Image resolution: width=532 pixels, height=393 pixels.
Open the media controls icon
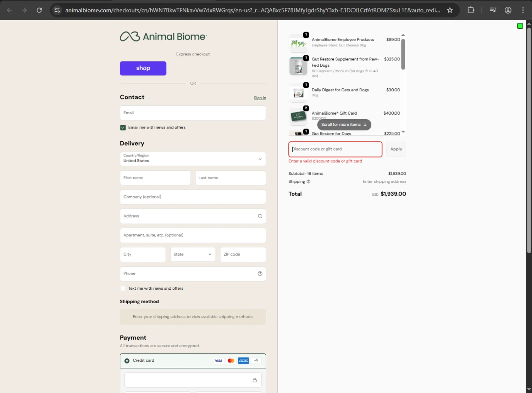[493, 10]
